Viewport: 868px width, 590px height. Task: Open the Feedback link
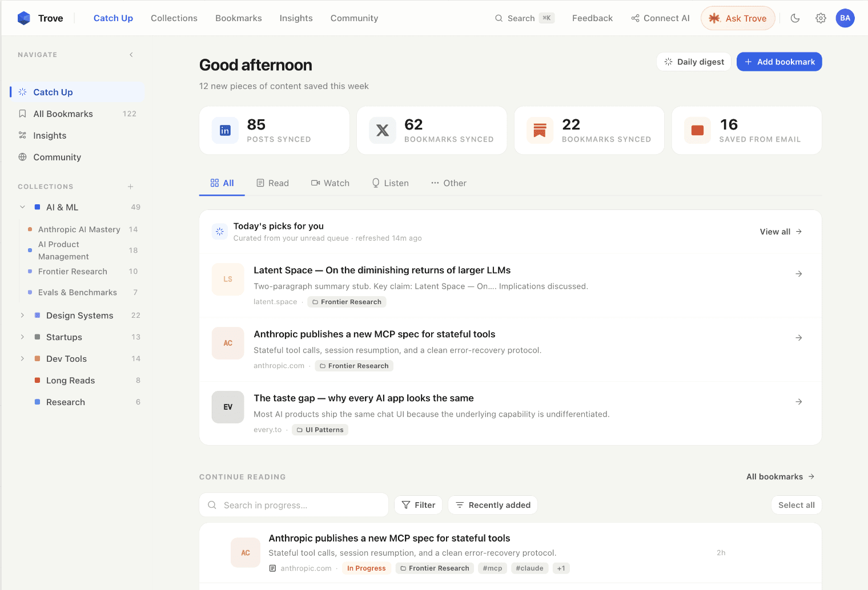(592, 18)
